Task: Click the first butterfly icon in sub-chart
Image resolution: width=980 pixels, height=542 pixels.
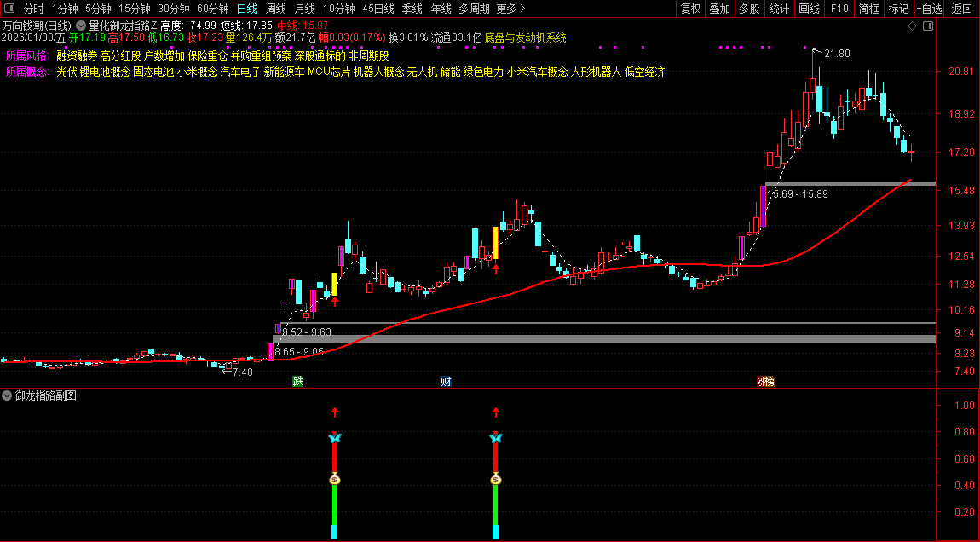Action: click(x=334, y=438)
